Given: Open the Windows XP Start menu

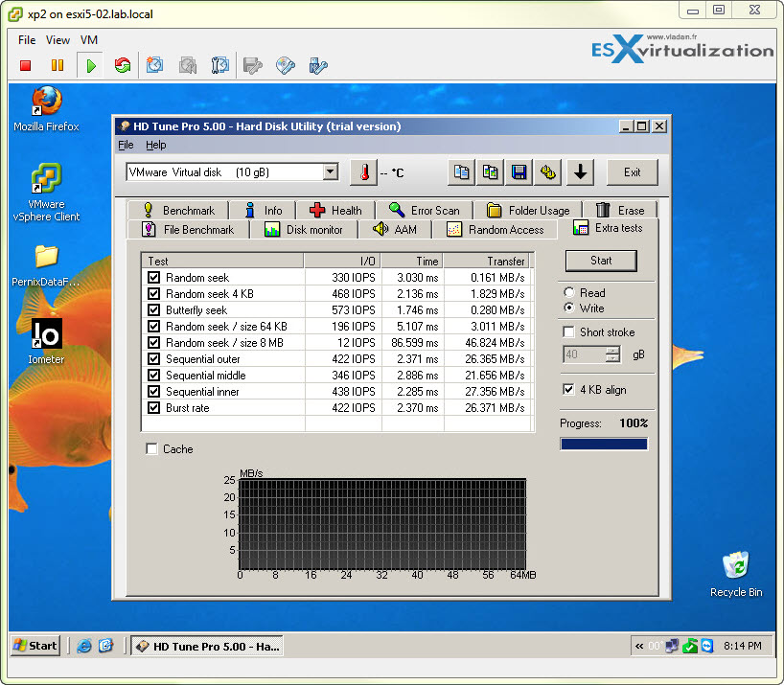Looking at the screenshot, I should tap(35, 646).
